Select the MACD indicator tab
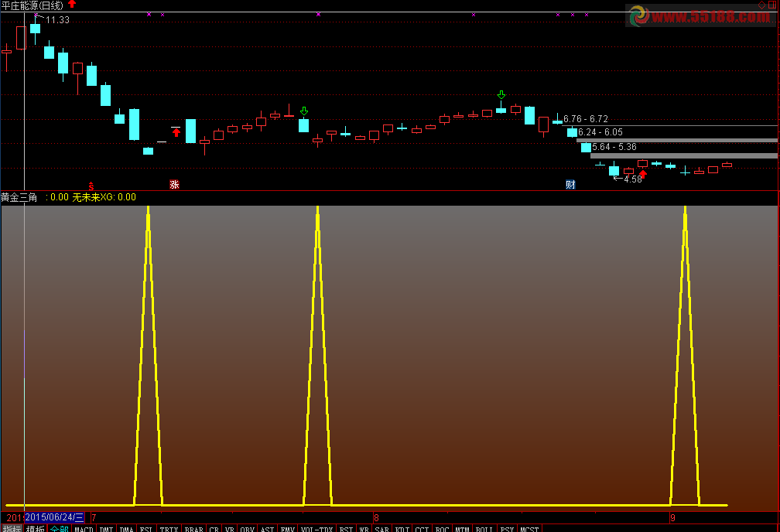 coord(84,529)
